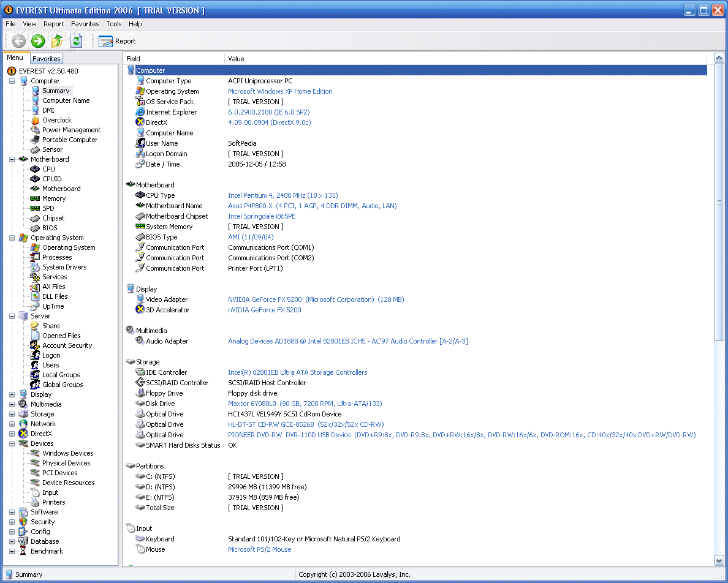
Task: Select the Device Resources icon in tree
Action: pyautogui.click(x=35, y=483)
